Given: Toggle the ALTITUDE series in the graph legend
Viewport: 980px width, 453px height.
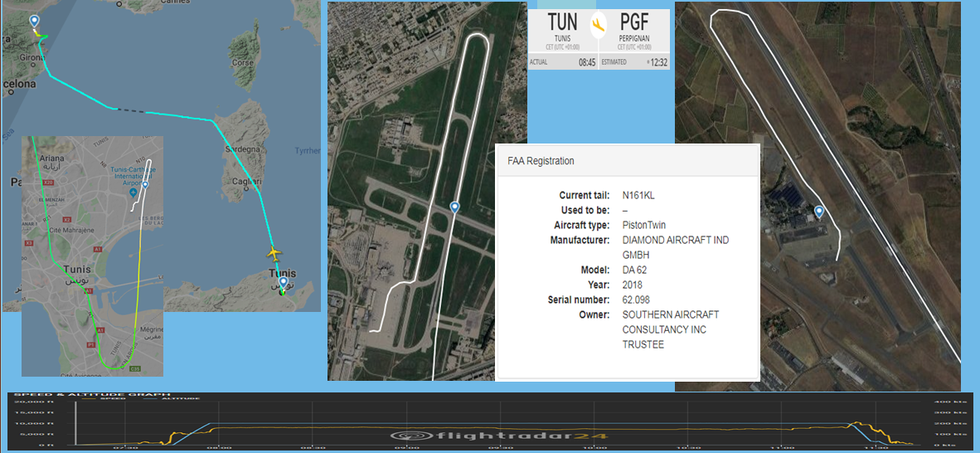Looking at the screenshot, I should point(172,398).
